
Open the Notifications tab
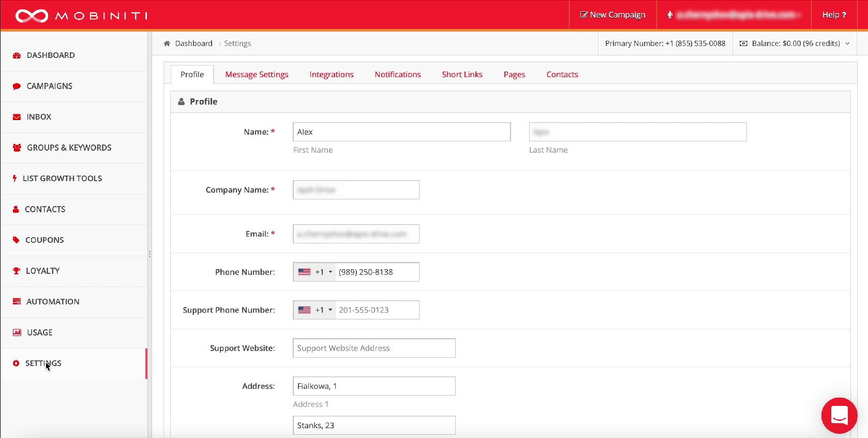tap(398, 75)
